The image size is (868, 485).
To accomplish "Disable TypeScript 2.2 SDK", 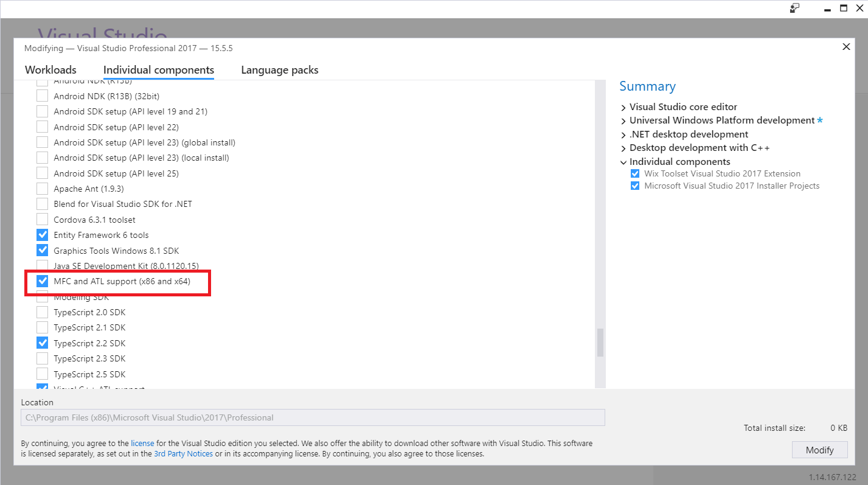I will tap(42, 343).
